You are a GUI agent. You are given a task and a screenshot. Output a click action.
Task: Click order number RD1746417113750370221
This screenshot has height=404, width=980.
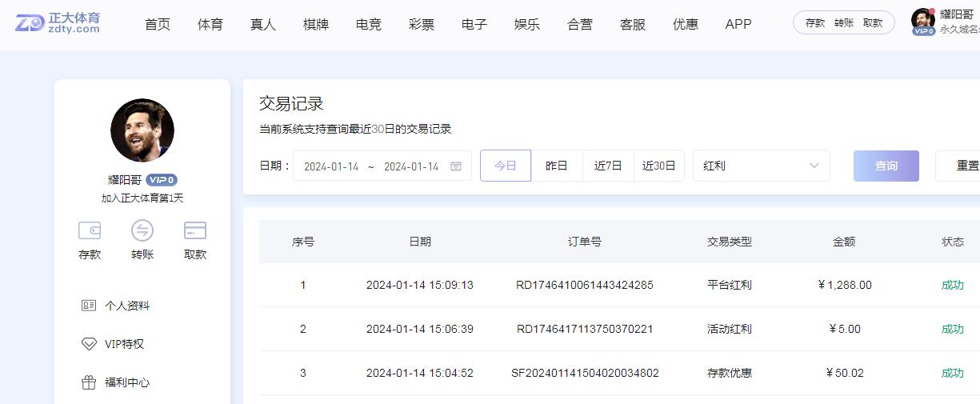585,329
